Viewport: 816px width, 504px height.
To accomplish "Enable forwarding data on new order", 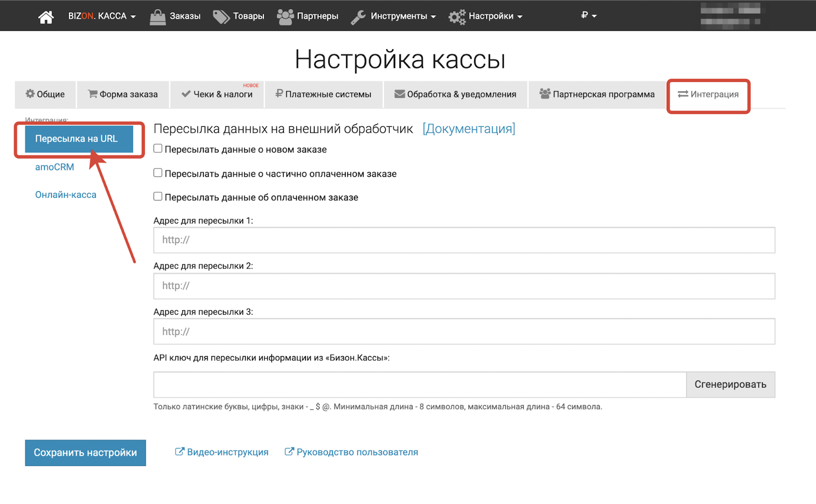I will point(158,149).
